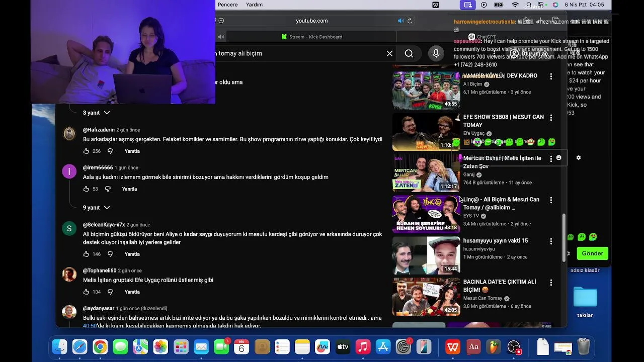Open the Pencere menu
Viewport: 644px width, 362px height.
click(x=227, y=5)
